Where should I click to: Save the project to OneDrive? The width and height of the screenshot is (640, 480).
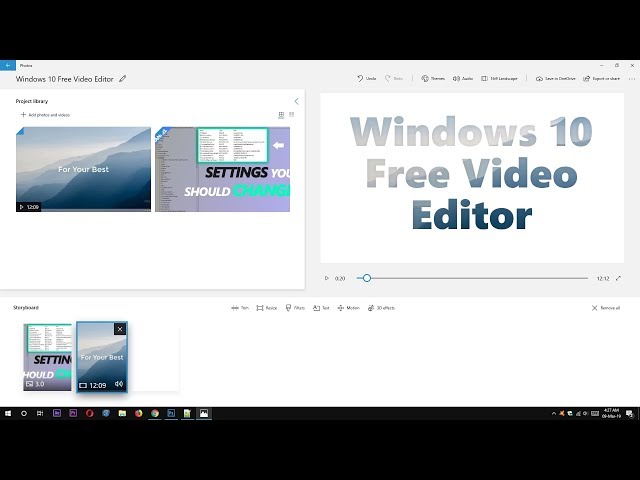pos(556,78)
